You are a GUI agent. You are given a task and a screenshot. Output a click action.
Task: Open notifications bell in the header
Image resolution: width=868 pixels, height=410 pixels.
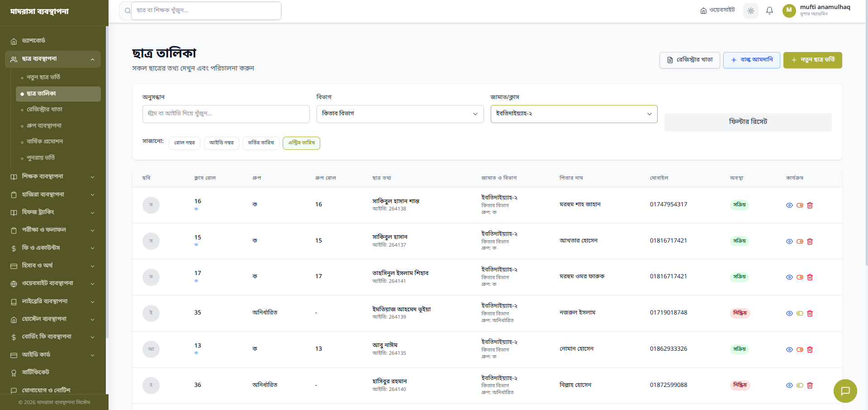tap(769, 11)
